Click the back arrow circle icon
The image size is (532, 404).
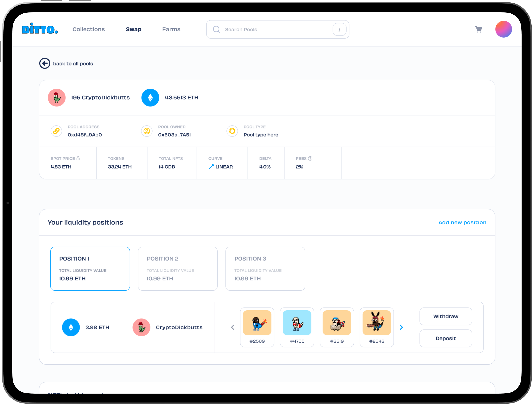(45, 63)
